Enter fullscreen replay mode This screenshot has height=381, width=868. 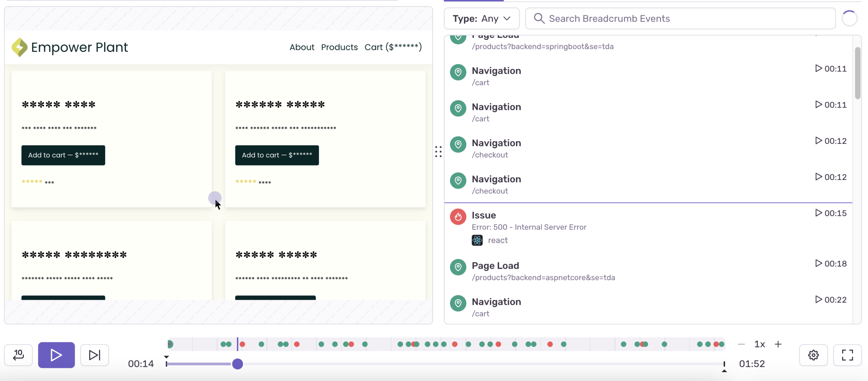tap(847, 355)
